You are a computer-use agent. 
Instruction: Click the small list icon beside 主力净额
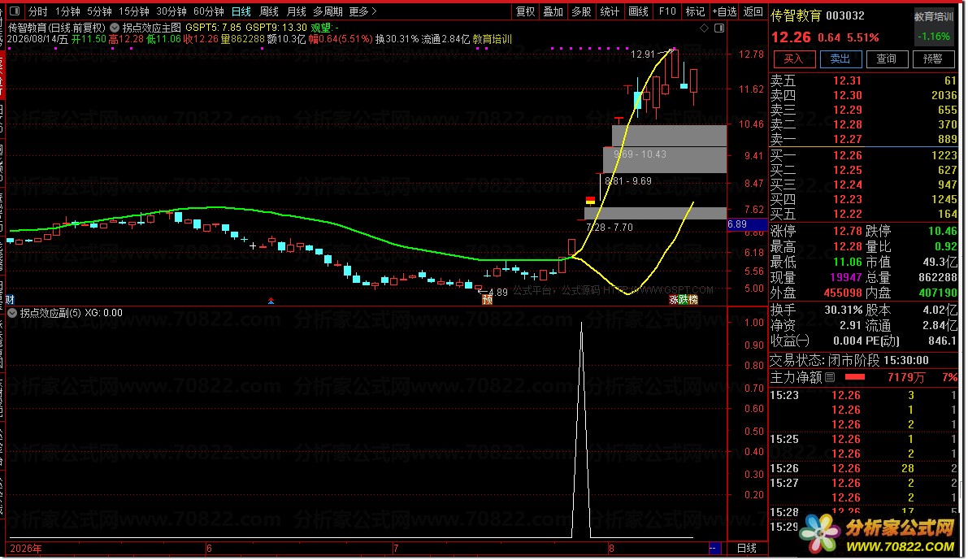coord(831,377)
